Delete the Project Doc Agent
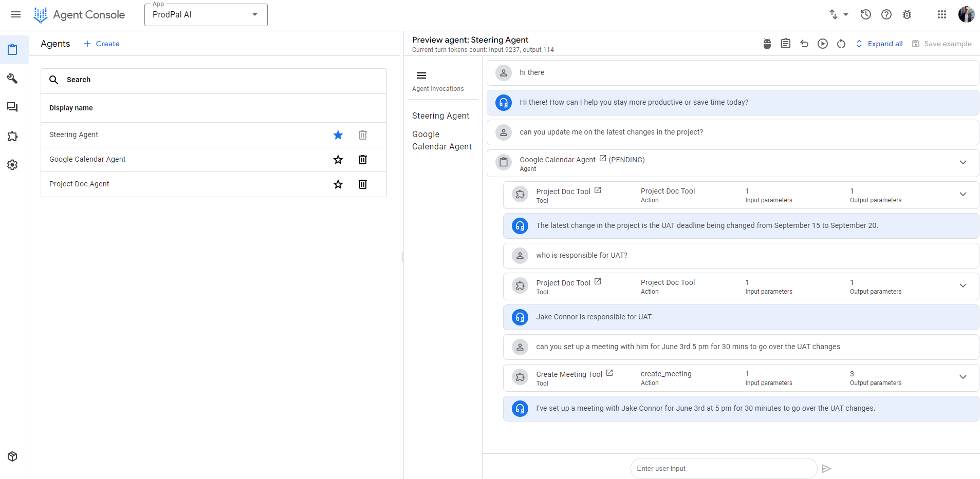 pos(363,184)
